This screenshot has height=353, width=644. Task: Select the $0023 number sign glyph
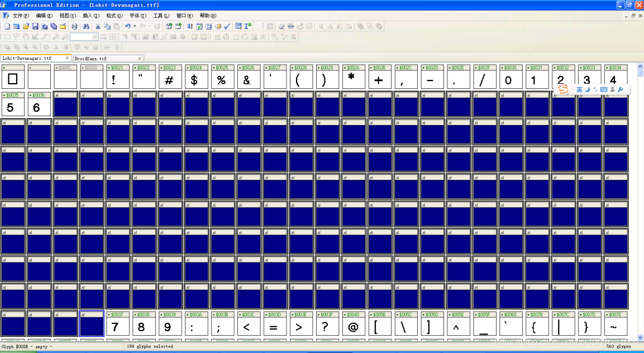coord(170,77)
